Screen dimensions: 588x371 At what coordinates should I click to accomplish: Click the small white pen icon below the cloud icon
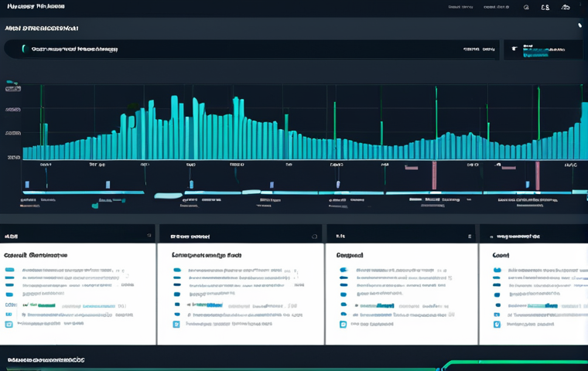pyautogui.click(x=579, y=25)
